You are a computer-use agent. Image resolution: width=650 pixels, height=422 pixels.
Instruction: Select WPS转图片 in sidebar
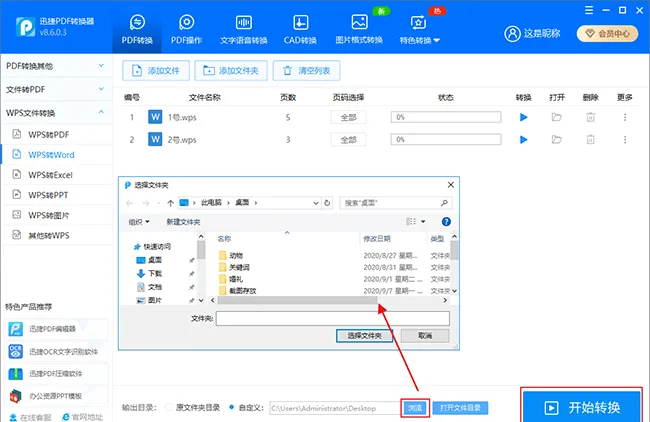pyautogui.click(x=56, y=215)
